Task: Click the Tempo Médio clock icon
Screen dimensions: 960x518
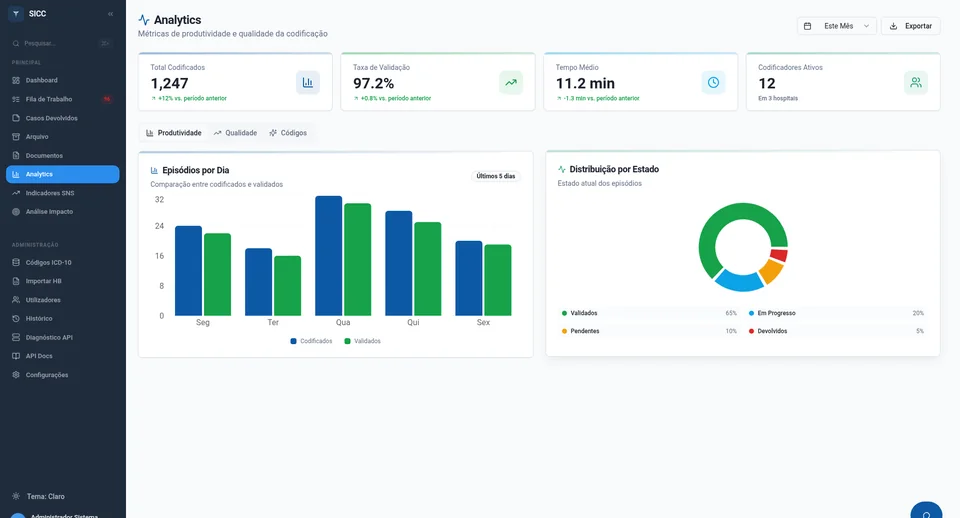Action: point(713,83)
